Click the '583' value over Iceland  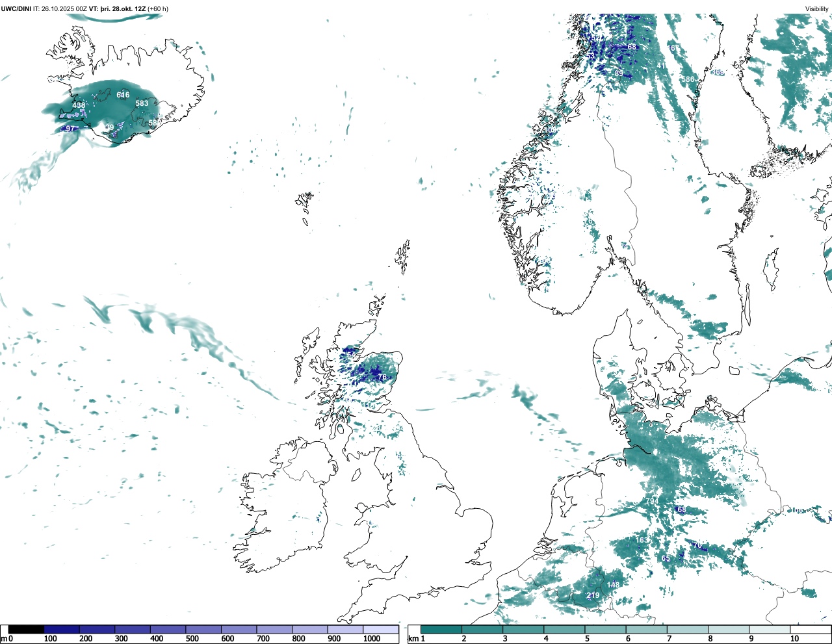coord(142,103)
